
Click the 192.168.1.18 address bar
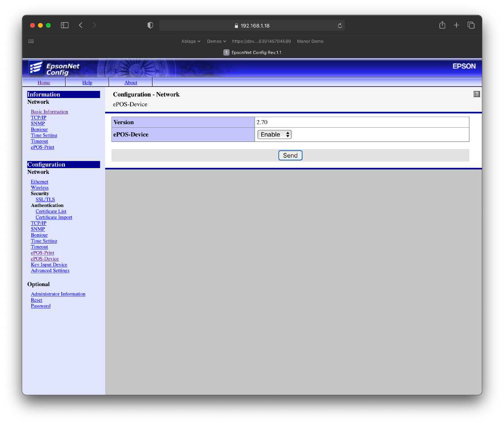(x=252, y=25)
